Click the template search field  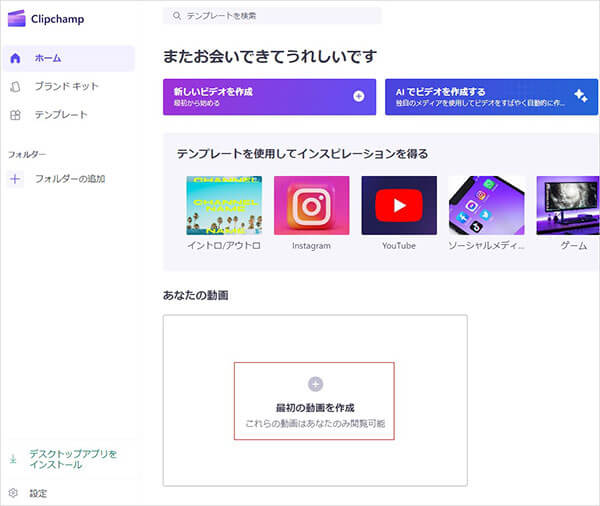[272, 16]
